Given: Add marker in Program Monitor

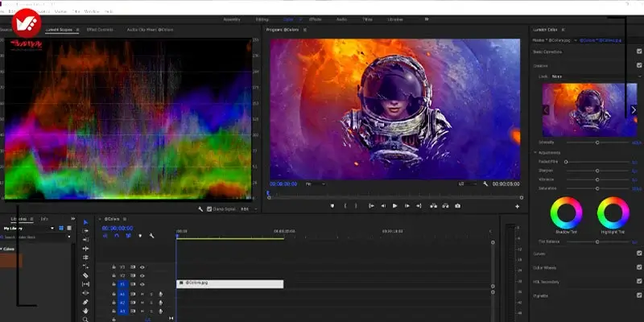Looking at the screenshot, I should 332,206.
